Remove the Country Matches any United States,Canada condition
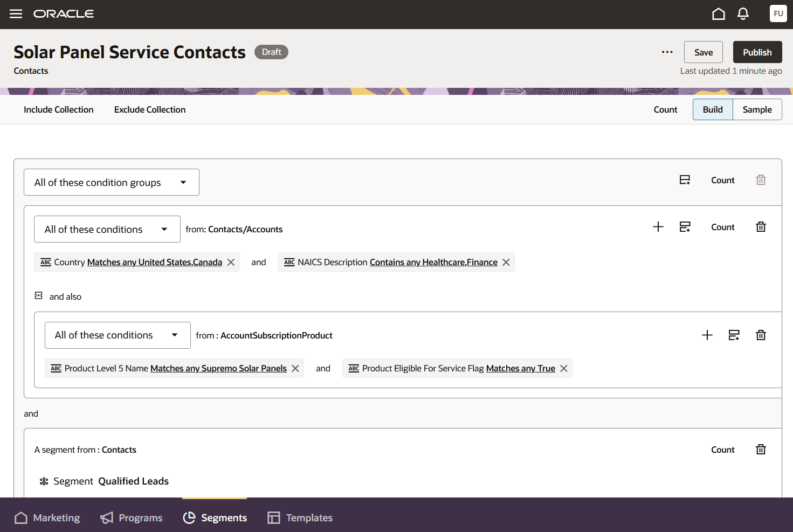Screen dimensions: 793x532 pyautogui.click(x=231, y=262)
